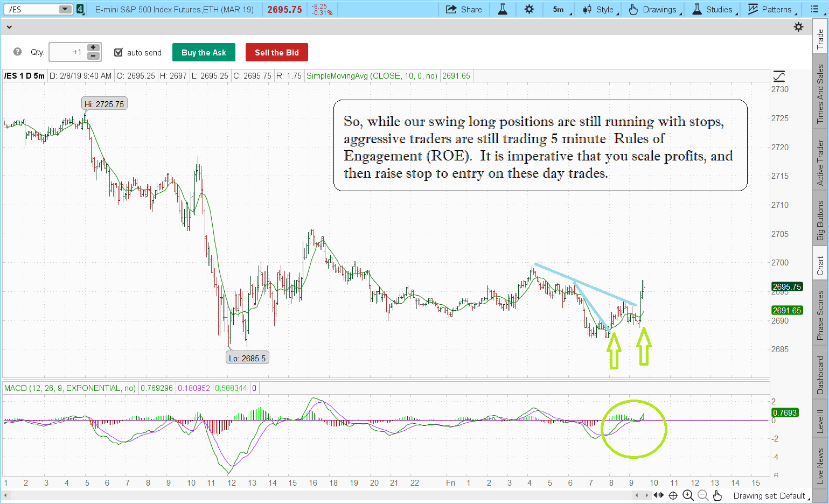Click the zoom out magnifier icon
The image size is (829, 504).
(702, 495)
